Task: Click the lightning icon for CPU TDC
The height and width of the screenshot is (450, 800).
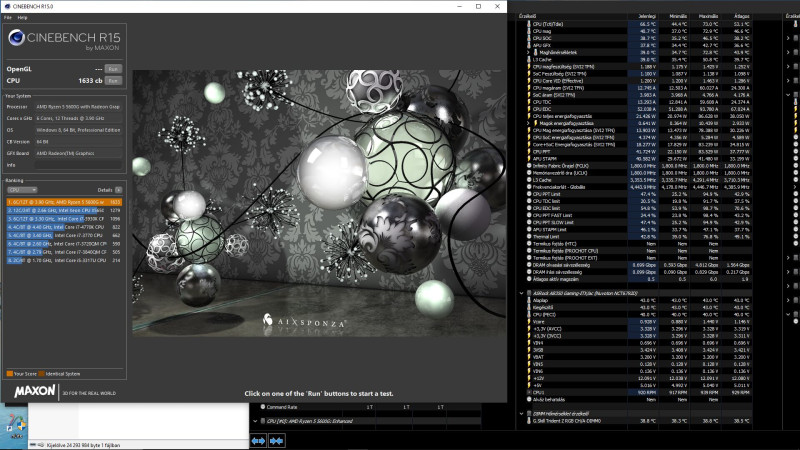Action: [529, 102]
